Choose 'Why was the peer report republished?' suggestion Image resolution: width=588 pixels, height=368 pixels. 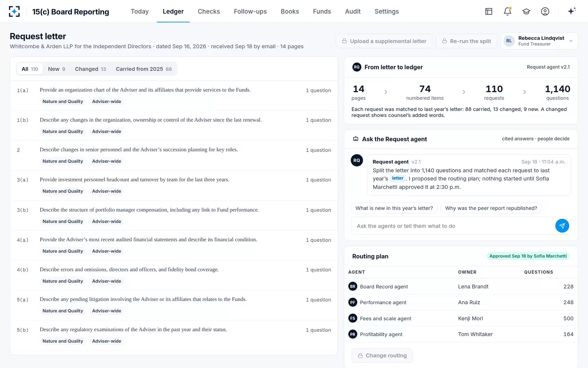491,208
